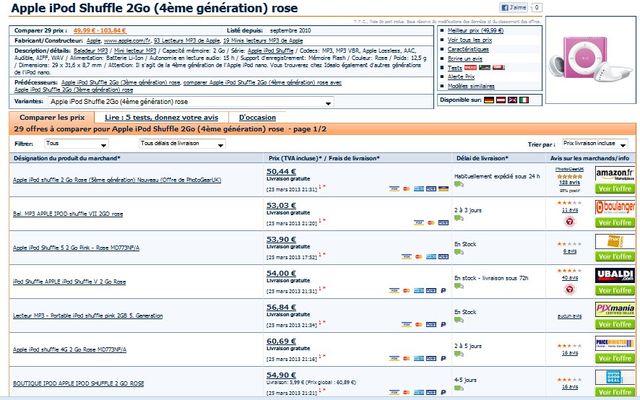Switch to the Comparer les prix tab
The height and width of the screenshot is (400, 640).
tap(52, 118)
